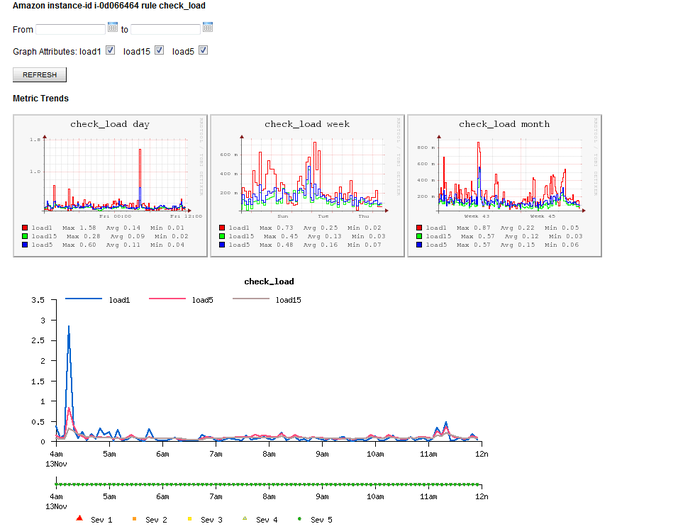Click 'Avg 0.09' value in day graph
Viewport: 700px width, 529px height.
(x=127, y=236)
